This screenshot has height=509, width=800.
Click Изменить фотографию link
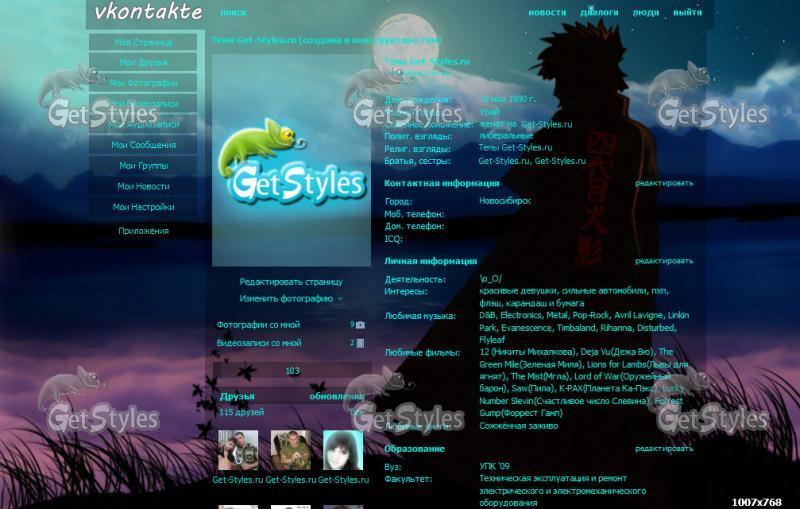286,299
